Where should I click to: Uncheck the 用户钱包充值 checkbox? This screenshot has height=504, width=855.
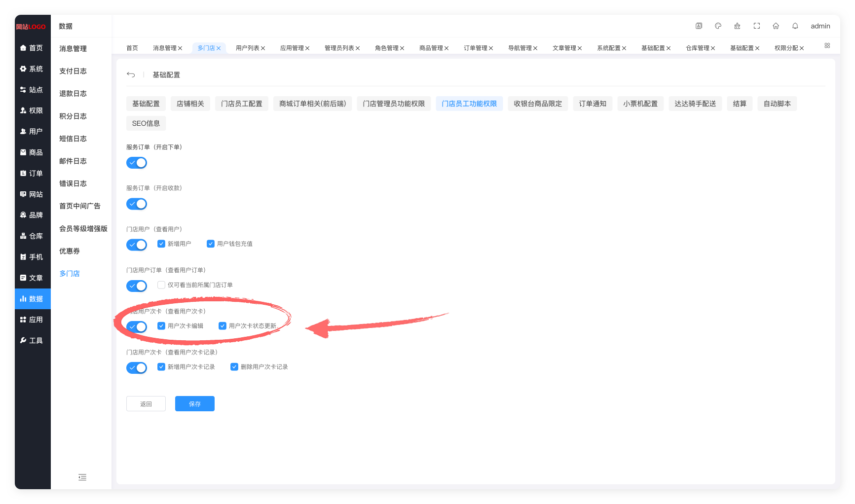[211, 244]
